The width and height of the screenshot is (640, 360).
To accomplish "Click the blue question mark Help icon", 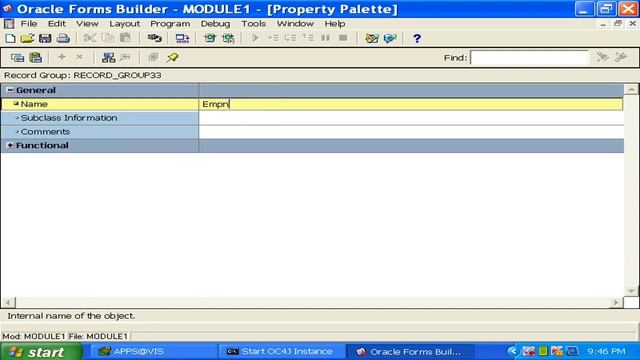I will click(x=417, y=38).
